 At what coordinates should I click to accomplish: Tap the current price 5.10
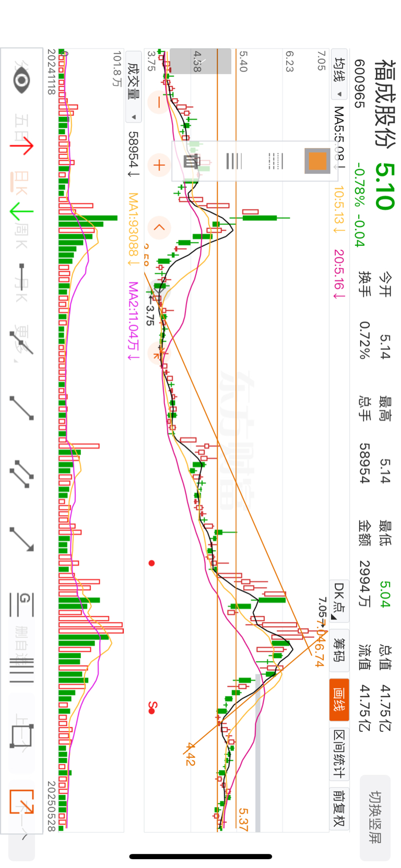[x=385, y=186]
